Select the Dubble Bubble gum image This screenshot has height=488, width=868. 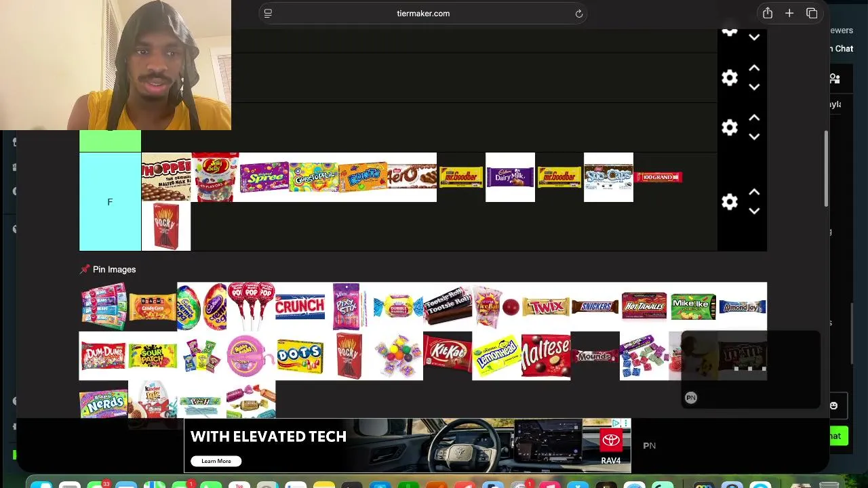398,307
